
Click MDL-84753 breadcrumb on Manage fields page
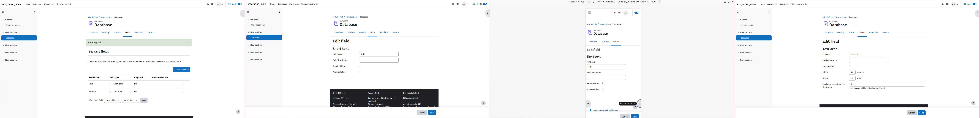click(92, 17)
